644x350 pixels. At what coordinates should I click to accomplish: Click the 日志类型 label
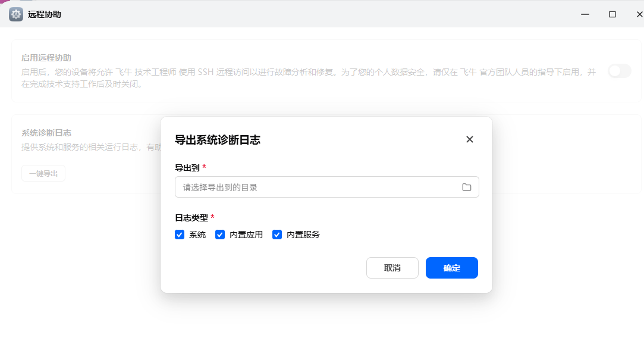pyautogui.click(x=191, y=218)
